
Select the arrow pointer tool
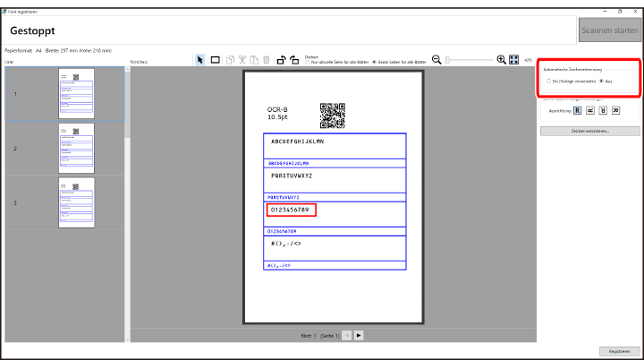tap(200, 60)
